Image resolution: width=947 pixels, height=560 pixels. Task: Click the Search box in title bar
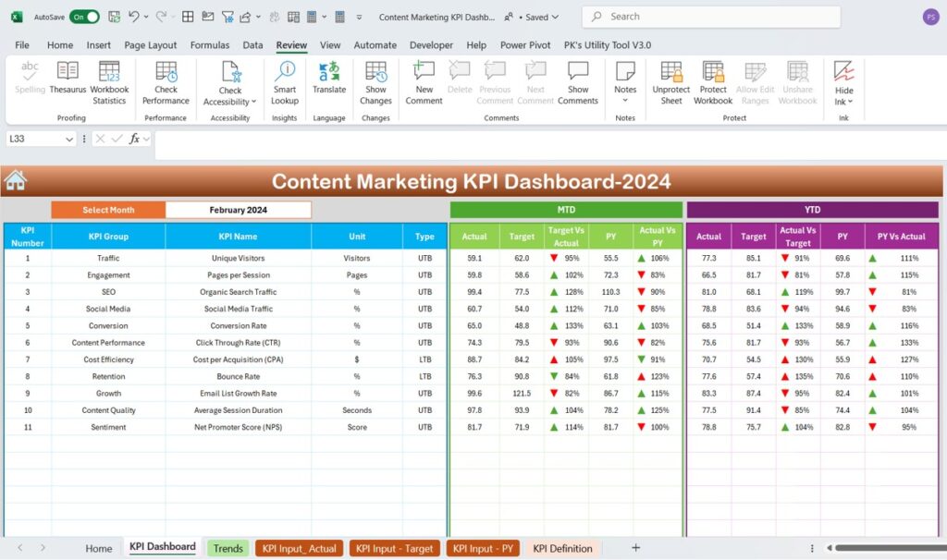click(x=711, y=17)
